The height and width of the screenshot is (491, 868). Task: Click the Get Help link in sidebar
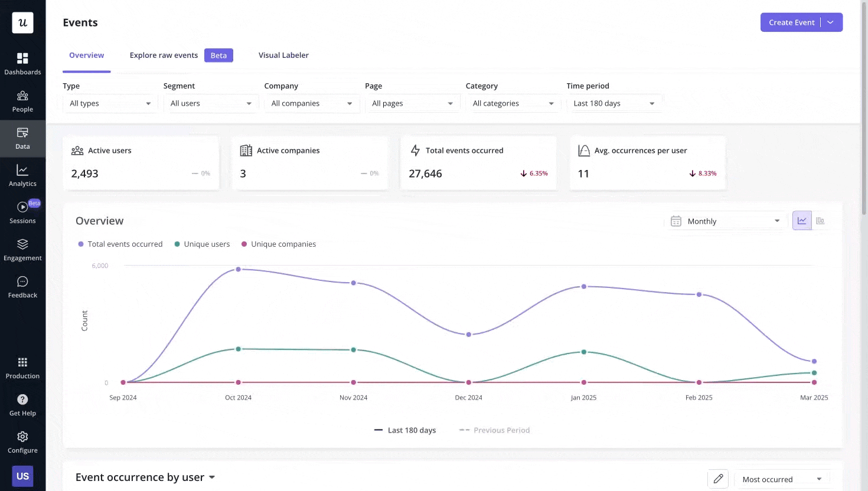pyautogui.click(x=22, y=403)
